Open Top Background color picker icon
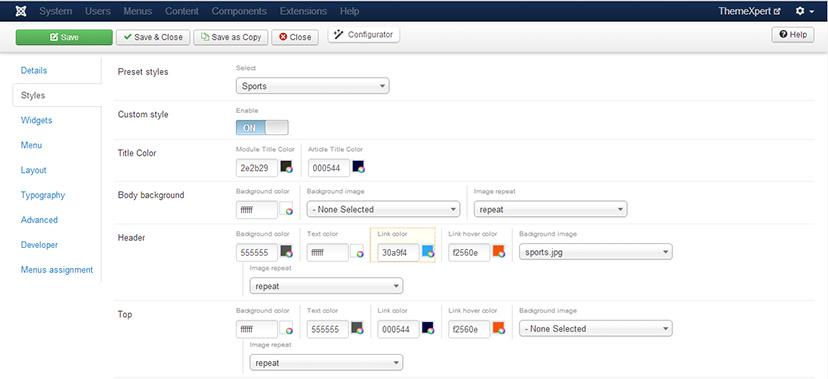 coord(286,329)
